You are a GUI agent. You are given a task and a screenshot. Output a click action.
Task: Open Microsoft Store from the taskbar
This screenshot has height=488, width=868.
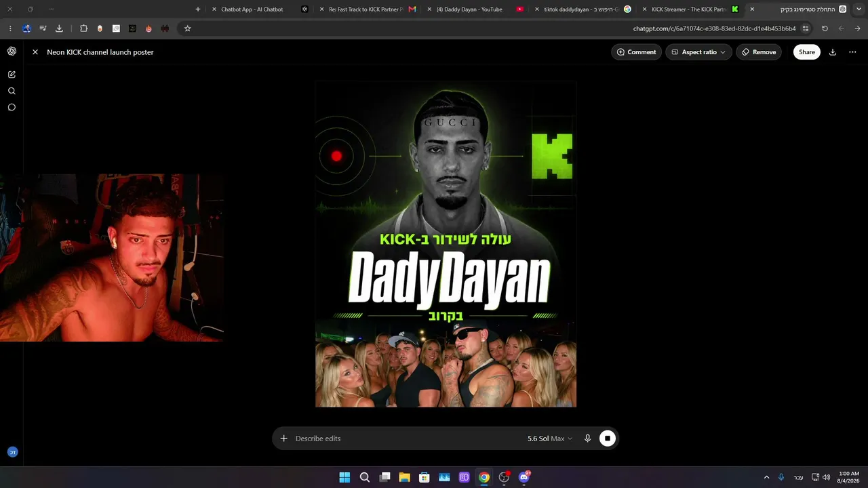pos(425,477)
